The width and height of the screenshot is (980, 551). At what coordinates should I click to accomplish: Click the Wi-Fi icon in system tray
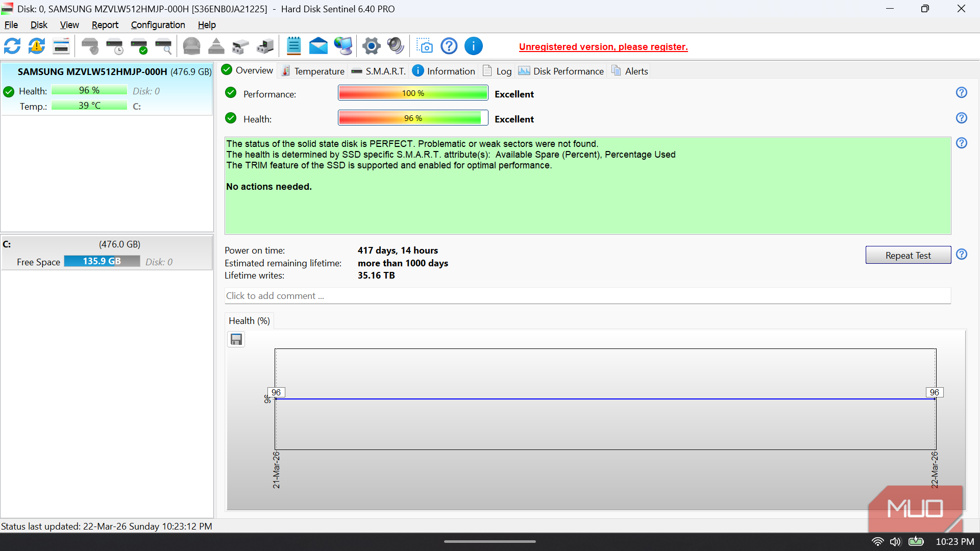pos(877,541)
